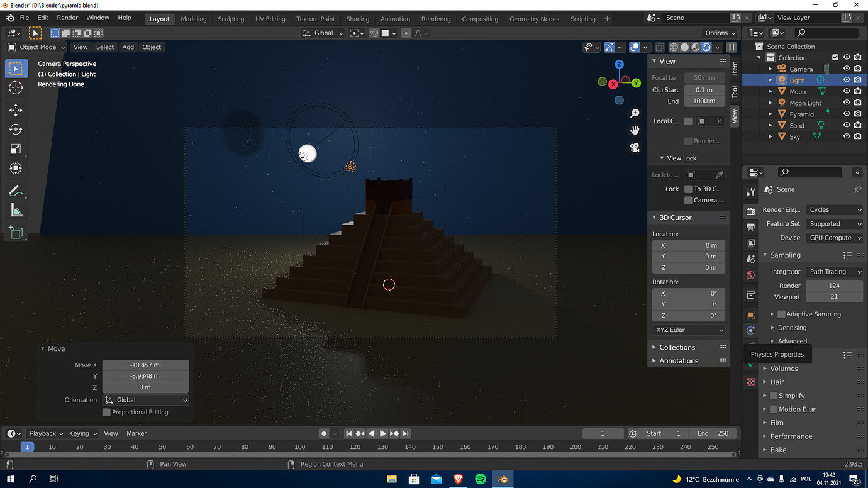Select the Move tool in the toolbar
Screen dimensions: 868x488
17,109
